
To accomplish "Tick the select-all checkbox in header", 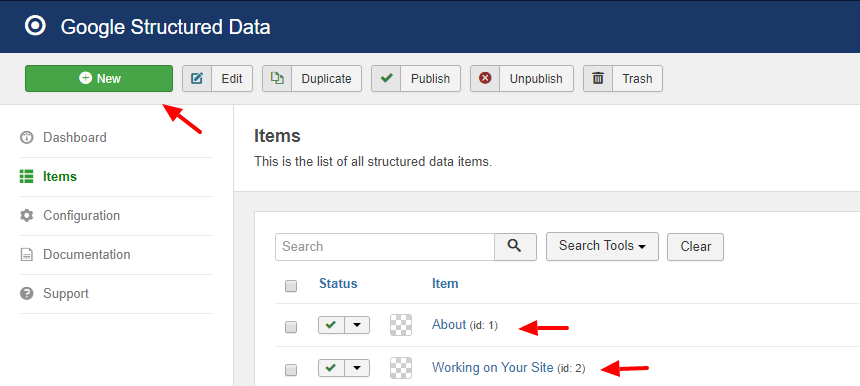I will tap(291, 286).
